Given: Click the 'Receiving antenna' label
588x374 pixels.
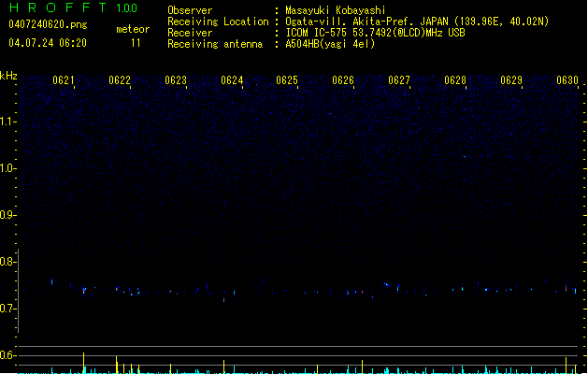Looking at the screenshot, I should point(215,44).
